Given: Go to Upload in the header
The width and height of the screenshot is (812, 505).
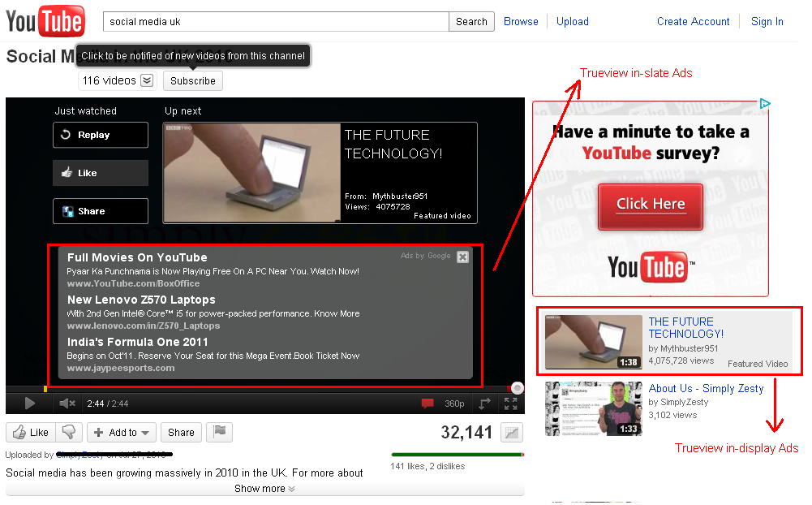Looking at the screenshot, I should [573, 22].
